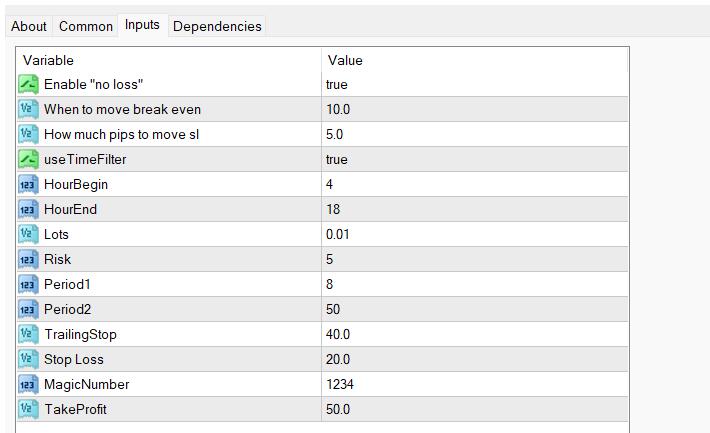Click the double-type icon beside TrailingStop
The image size is (710, 433).
(28, 334)
